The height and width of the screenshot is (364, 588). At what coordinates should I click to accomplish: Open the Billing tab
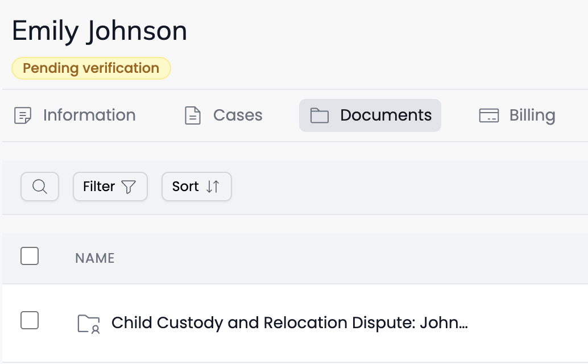pos(532,115)
